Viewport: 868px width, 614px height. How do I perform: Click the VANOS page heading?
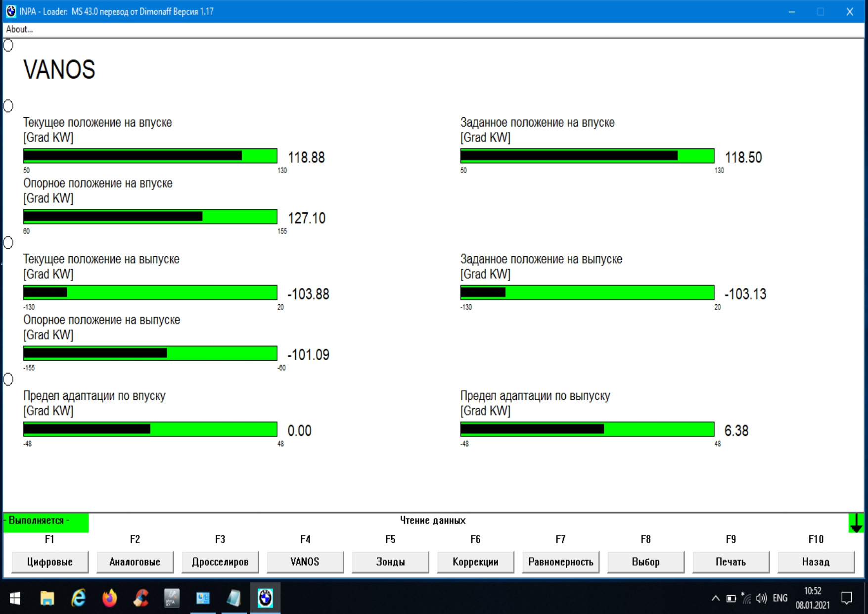point(59,70)
